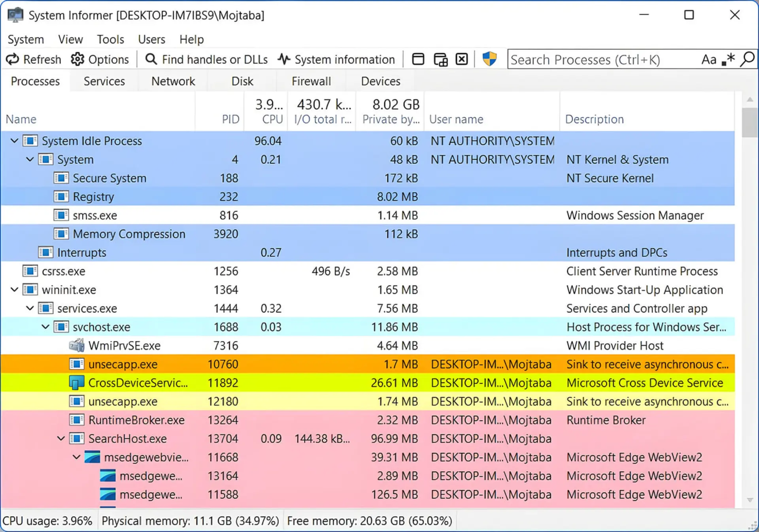Switch to the Firewall tab

click(x=312, y=81)
